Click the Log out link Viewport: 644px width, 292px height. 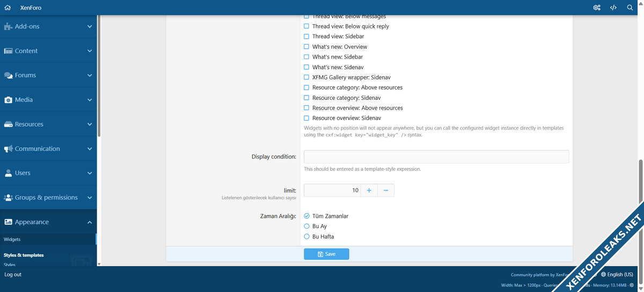pos(13,274)
